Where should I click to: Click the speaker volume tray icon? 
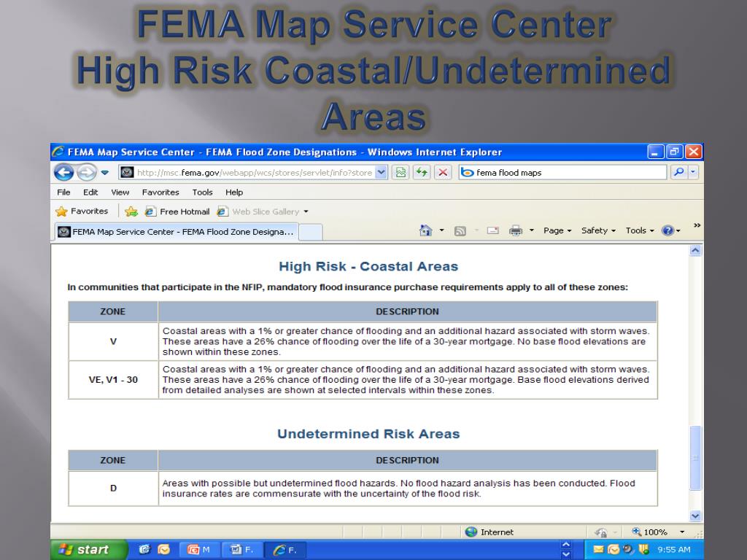click(x=628, y=550)
